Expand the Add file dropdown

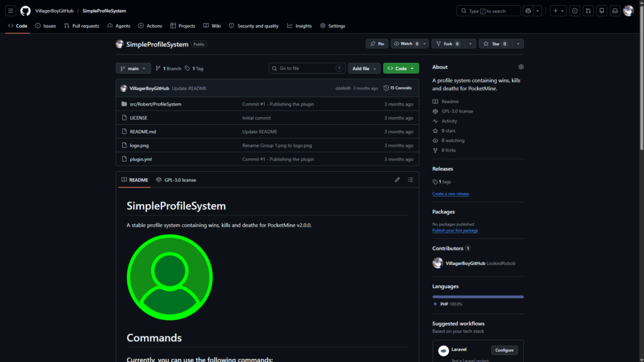[364, 68]
